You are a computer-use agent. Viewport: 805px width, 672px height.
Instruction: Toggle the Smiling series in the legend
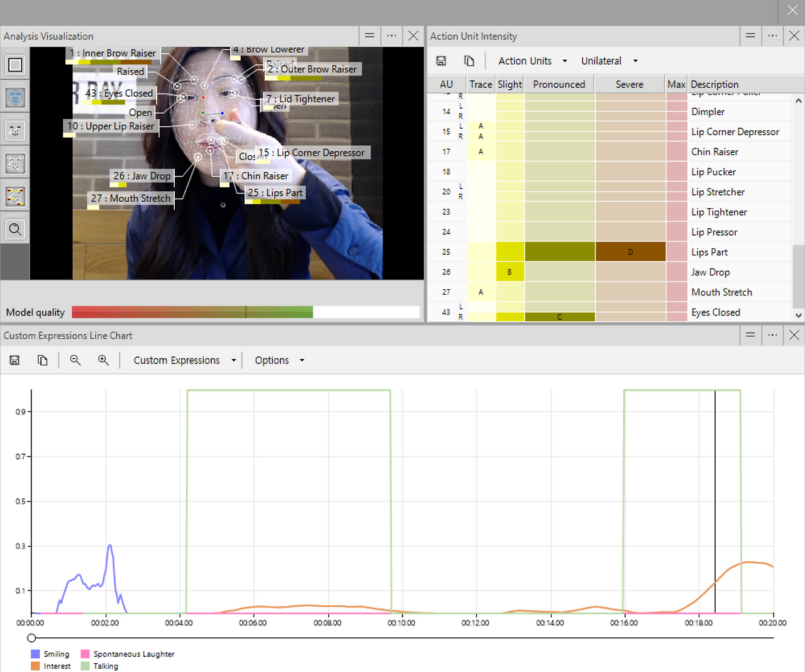(50, 654)
